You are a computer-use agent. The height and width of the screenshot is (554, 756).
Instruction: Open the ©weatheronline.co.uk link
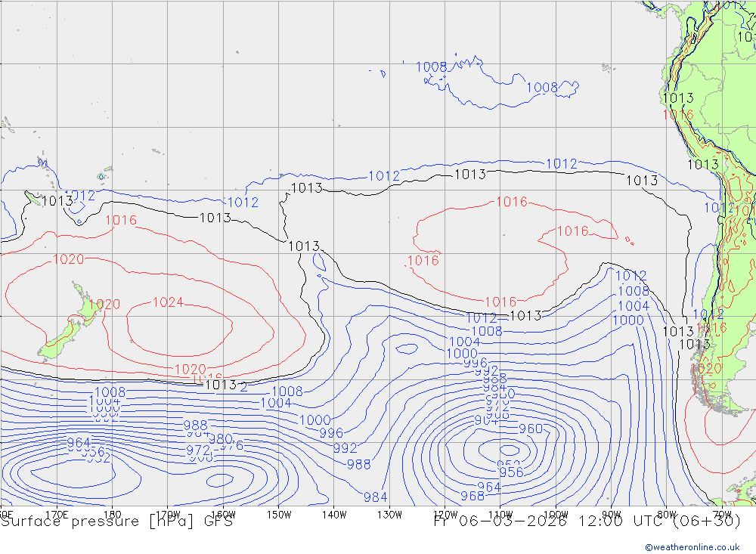[692, 546]
